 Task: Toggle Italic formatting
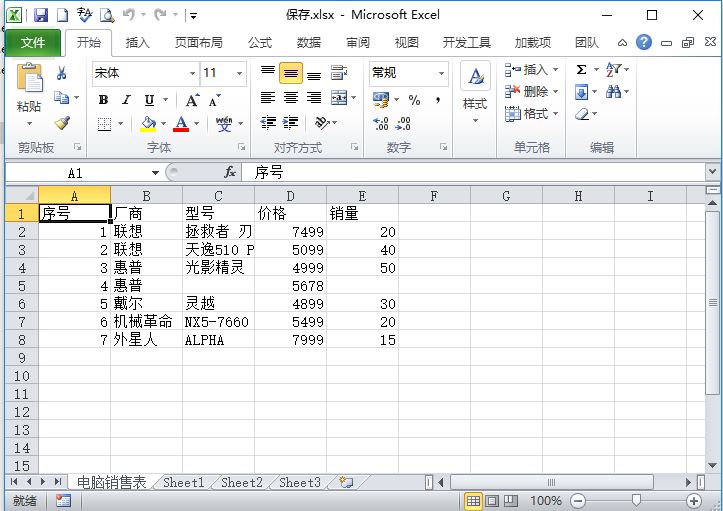(x=126, y=100)
